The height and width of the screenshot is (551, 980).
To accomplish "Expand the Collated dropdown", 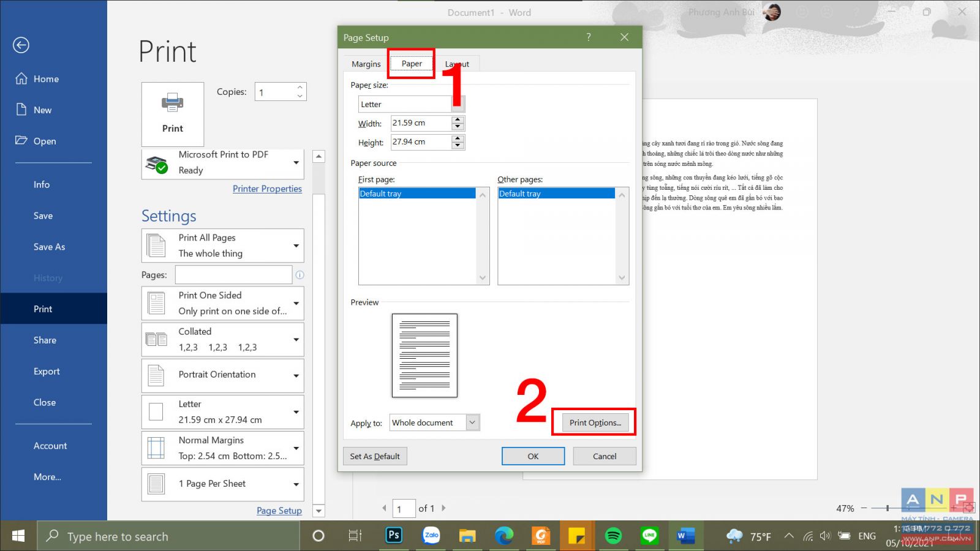I will click(x=296, y=339).
